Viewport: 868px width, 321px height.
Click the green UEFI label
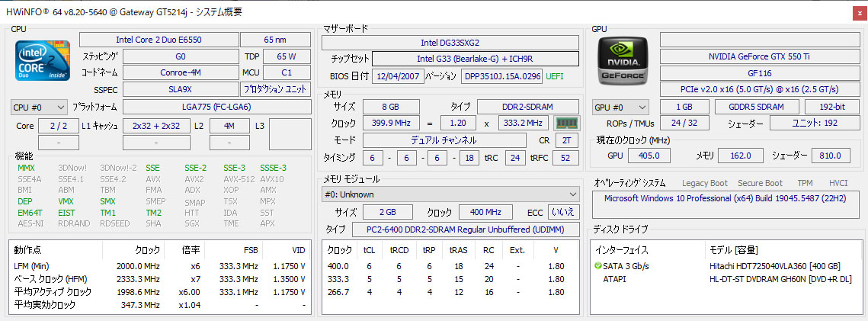click(555, 75)
